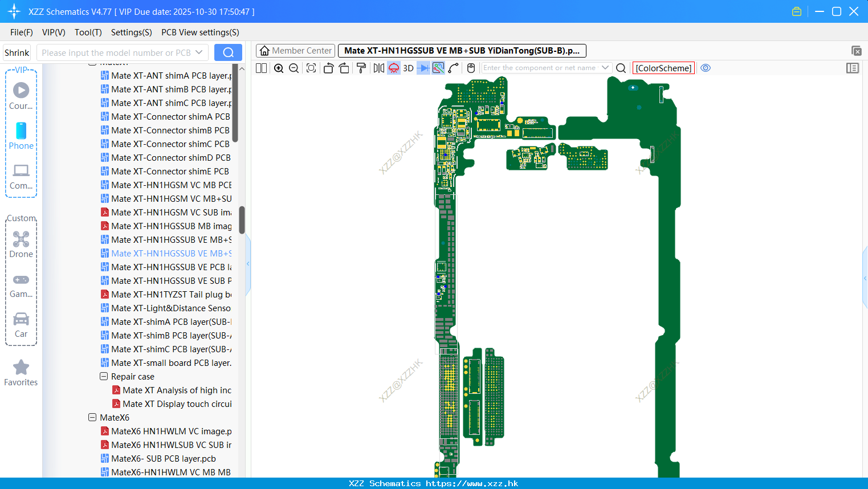
Task: Open PCB View settings(S) menu
Action: coord(200,32)
